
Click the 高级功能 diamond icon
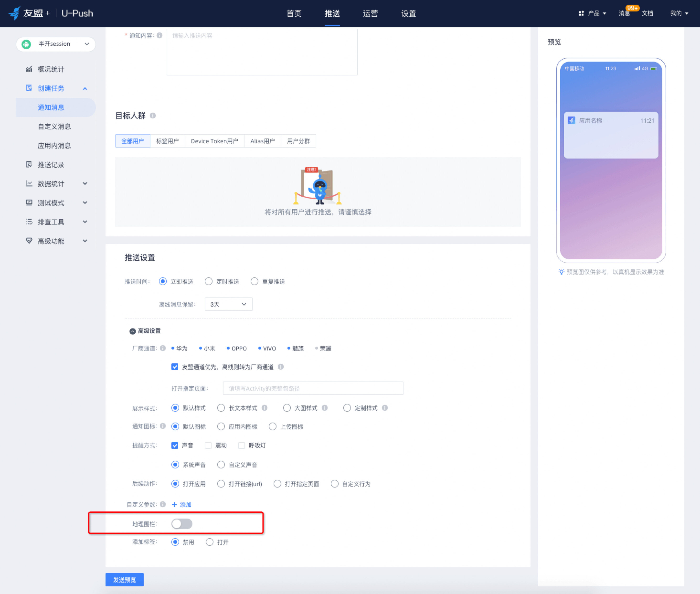pyautogui.click(x=29, y=241)
